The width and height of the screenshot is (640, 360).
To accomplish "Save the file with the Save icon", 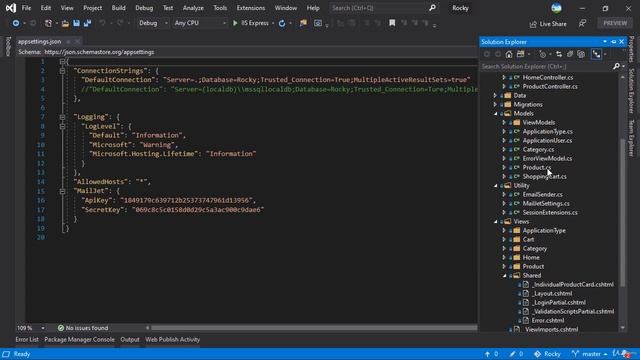I will pos(76,23).
